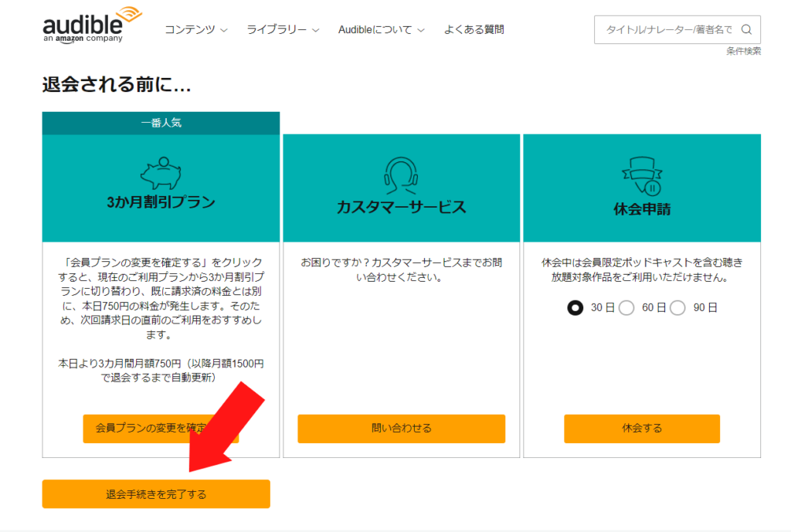791x532 pixels.
Task: Go to よくある質問 page
Action: tap(474, 30)
